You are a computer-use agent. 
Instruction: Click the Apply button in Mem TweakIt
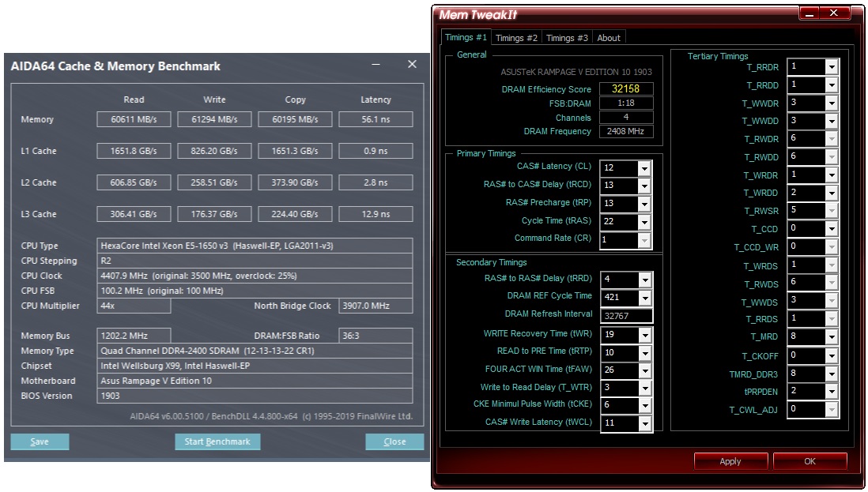tap(730, 461)
